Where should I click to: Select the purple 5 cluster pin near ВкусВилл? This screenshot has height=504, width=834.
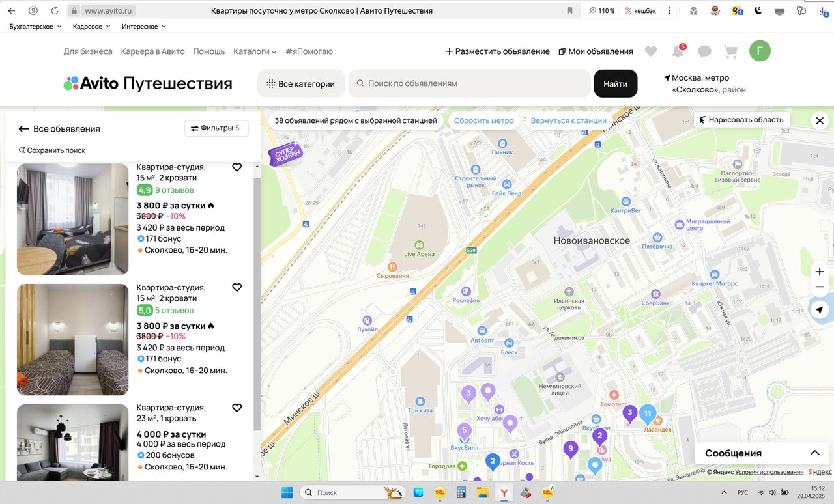464,431
